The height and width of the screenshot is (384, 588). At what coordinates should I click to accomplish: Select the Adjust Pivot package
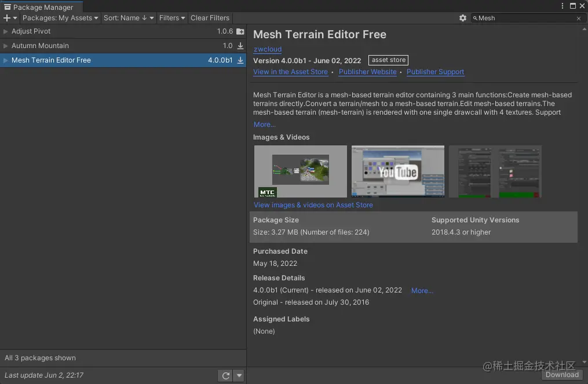[x=123, y=31]
